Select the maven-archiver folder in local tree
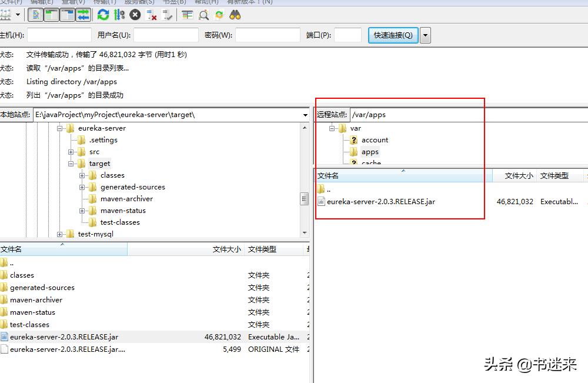 coord(126,199)
